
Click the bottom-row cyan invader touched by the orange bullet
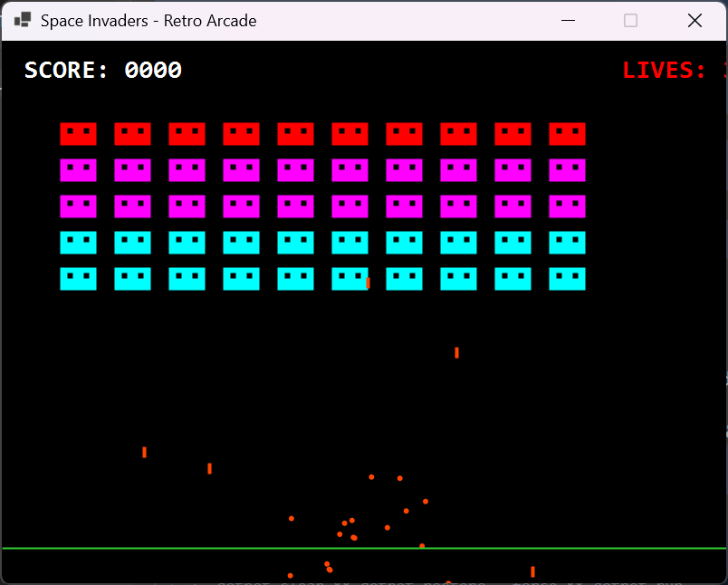pos(350,279)
